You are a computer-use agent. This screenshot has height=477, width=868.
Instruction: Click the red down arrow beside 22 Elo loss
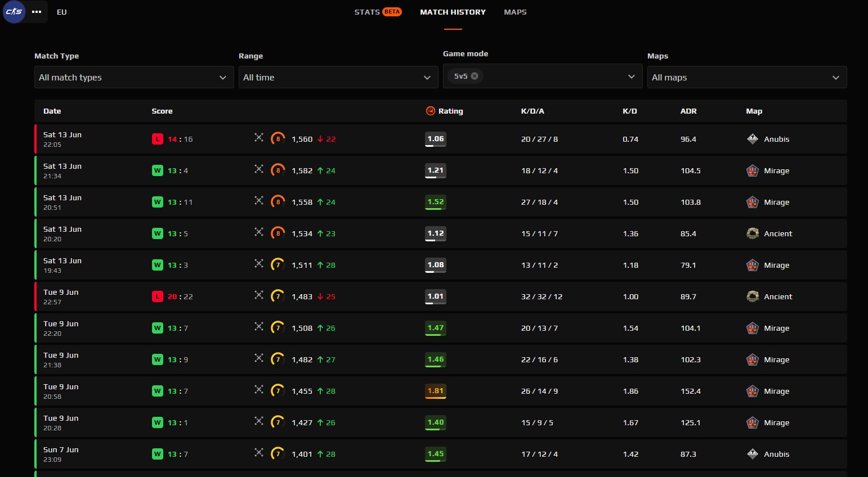coord(320,139)
